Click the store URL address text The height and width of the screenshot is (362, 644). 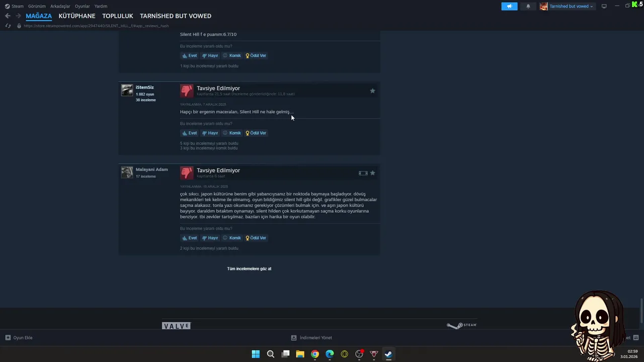click(x=96, y=26)
